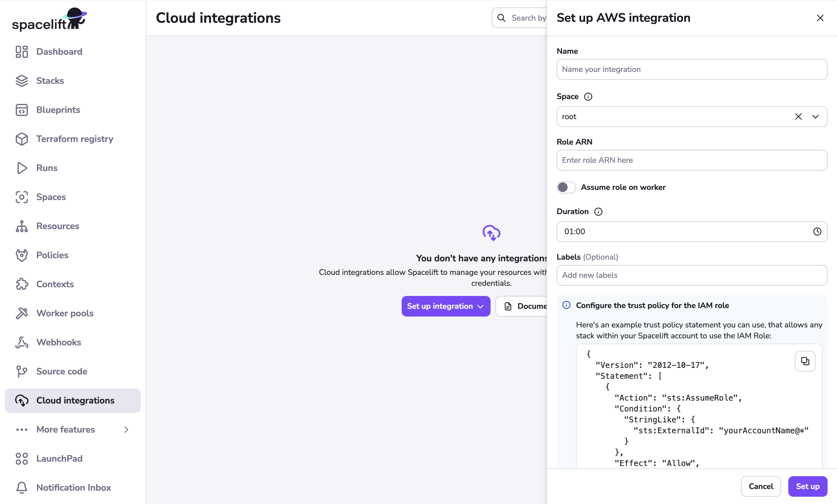Enable Assume role on worker
Viewport: 837px width, 504px height.
tap(566, 187)
